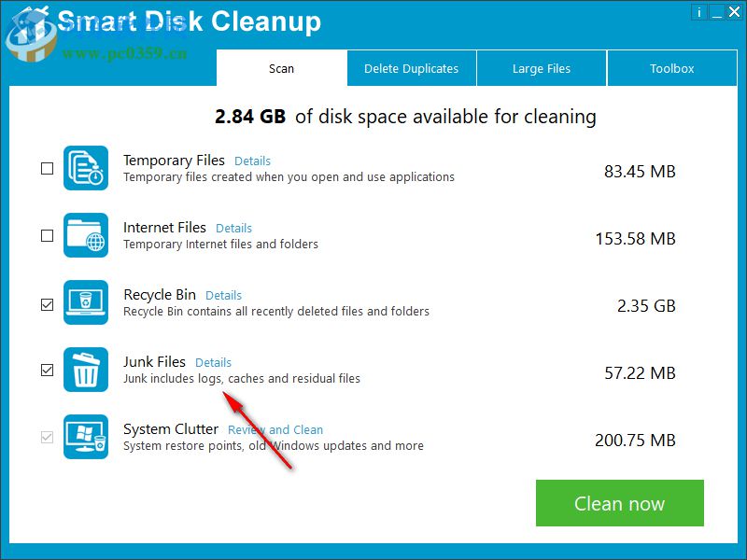View Details for Recycle Bin
Screen dimensions: 747x560
223,295
